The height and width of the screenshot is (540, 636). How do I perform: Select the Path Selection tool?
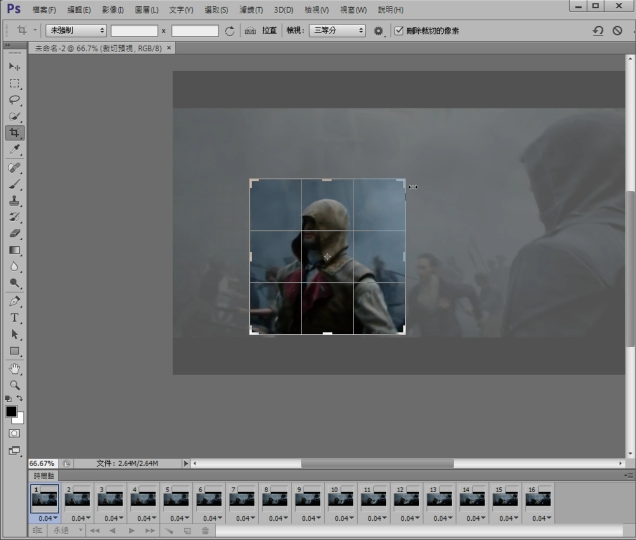coord(14,334)
